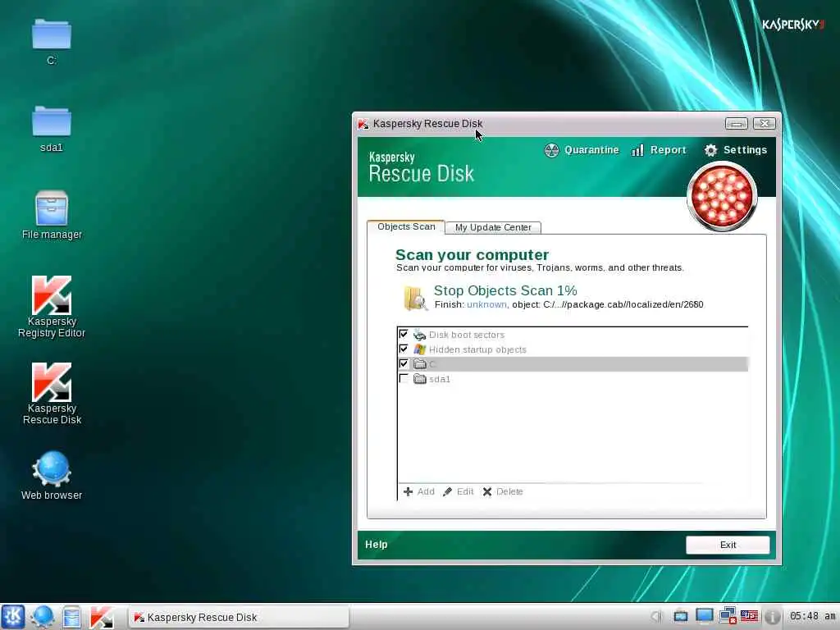The width and height of the screenshot is (840, 630).
Task: Click Stop Objects Scan link
Action: click(x=505, y=290)
